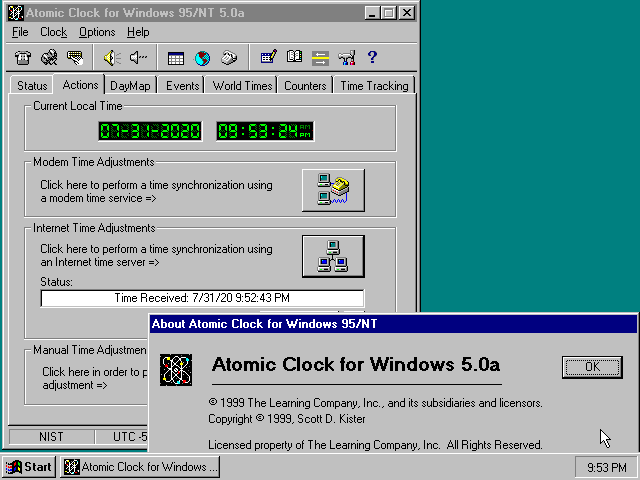Click the atom icon in About dialog

click(176, 370)
